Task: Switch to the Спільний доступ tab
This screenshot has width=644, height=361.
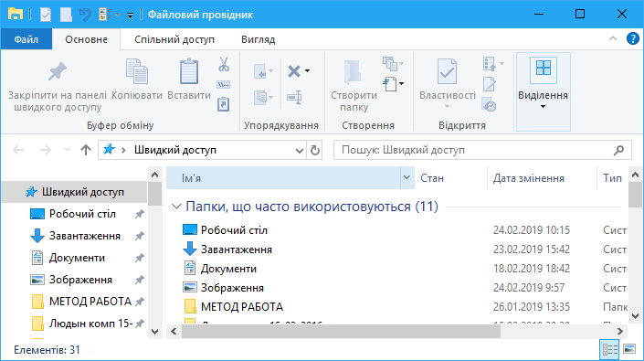Action: (174, 39)
